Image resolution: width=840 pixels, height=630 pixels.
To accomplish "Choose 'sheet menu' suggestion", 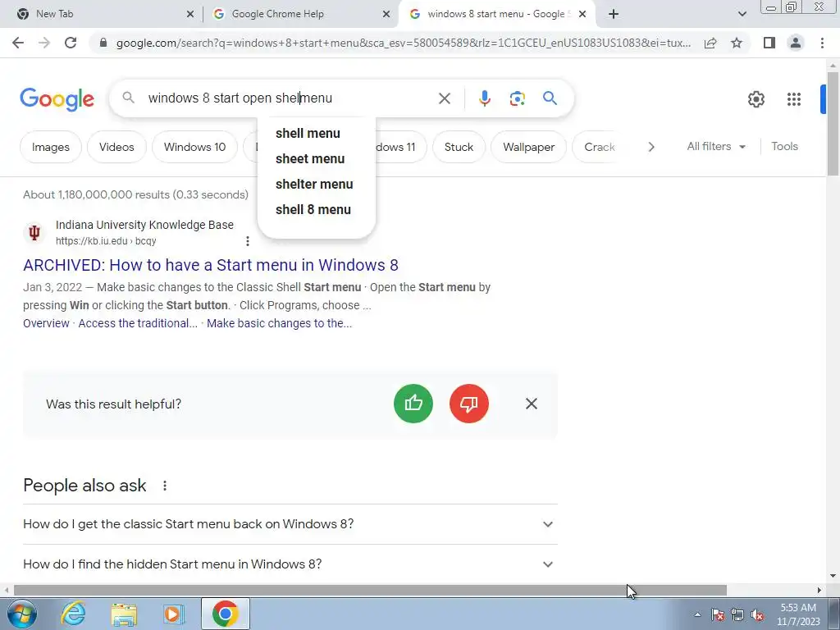I will point(316,158).
